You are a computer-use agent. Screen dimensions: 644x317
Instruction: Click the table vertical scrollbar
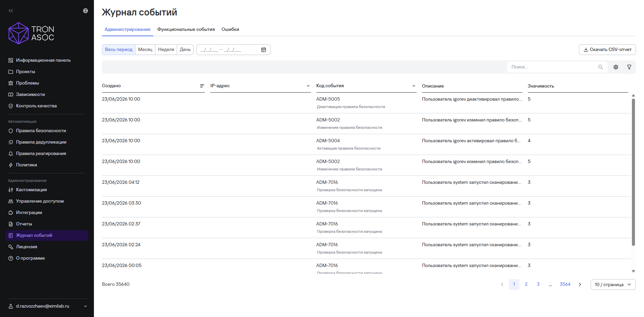[x=633, y=172]
